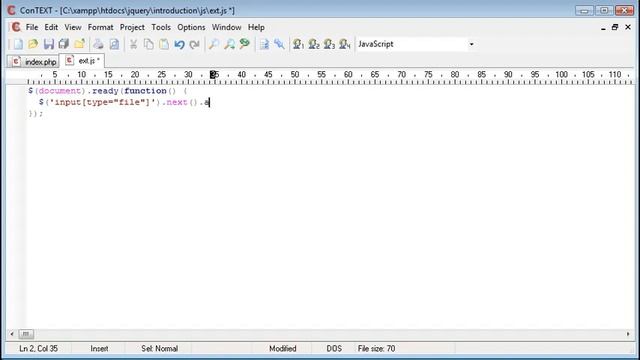Viewport: 640px width, 360px height.
Task: Cut selection with scissors icon
Action: (x=133, y=44)
